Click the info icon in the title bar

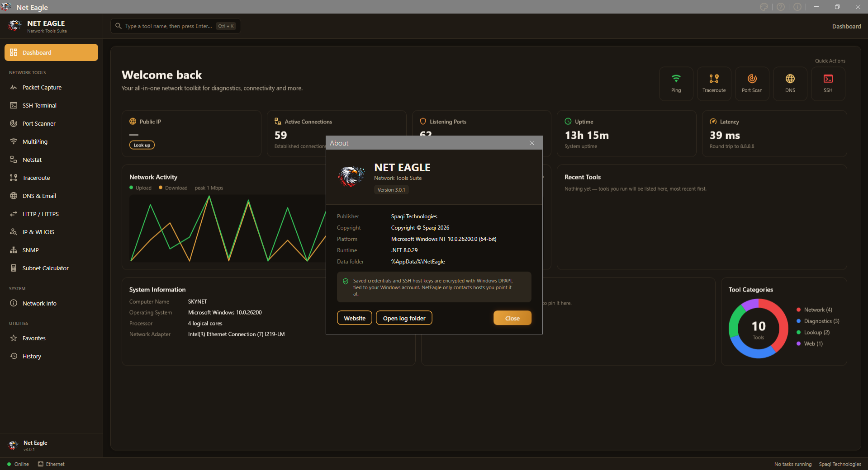(x=797, y=7)
